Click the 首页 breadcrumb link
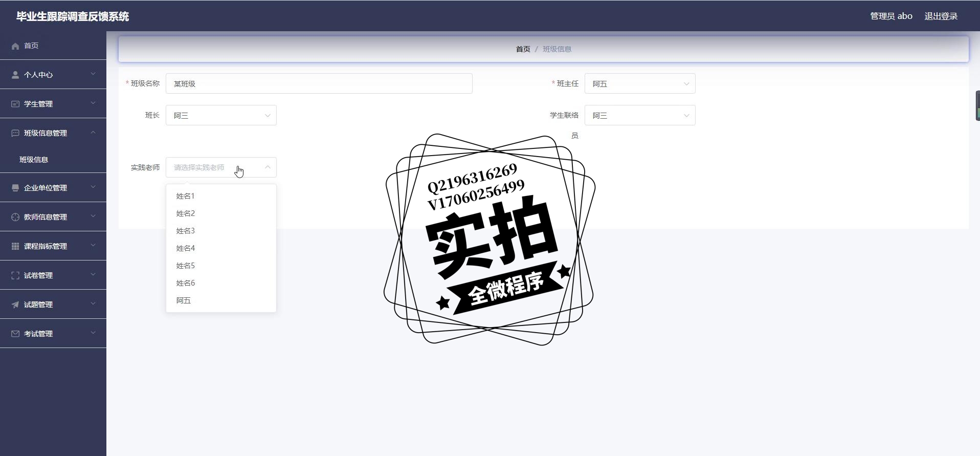Viewport: 980px width, 456px height. pyautogui.click(x=523, y=49)
